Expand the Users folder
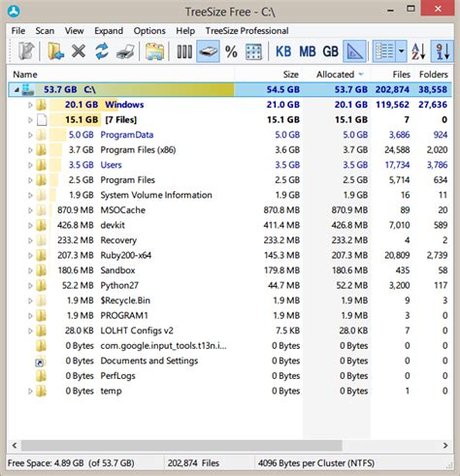Image resolution: width=460 pixels, height=476 pixels. tap(30, 165)
